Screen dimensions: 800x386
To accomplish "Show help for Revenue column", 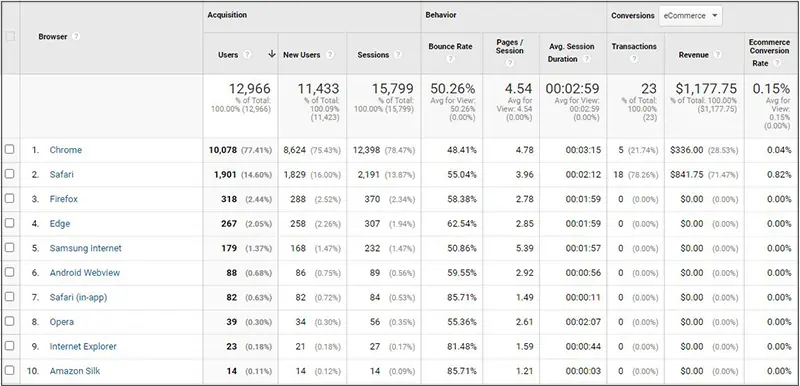I will pyautogui.click(x=717, y=55).
